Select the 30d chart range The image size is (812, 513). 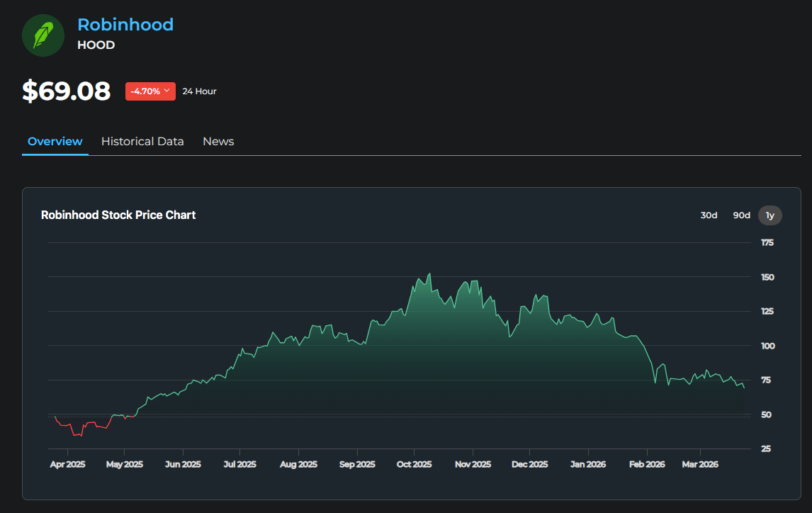point(709,215)
